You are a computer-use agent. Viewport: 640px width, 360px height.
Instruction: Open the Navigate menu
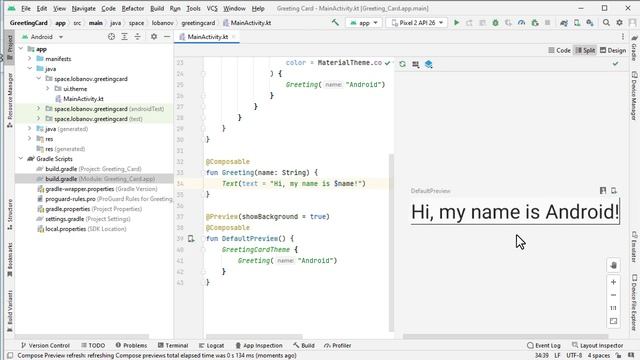83,8
